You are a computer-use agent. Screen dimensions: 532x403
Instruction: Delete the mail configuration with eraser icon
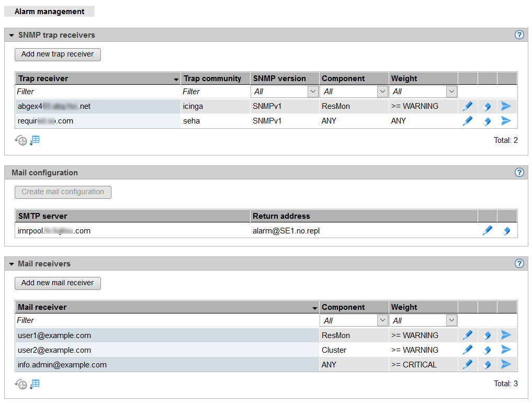tap(506, 230)
